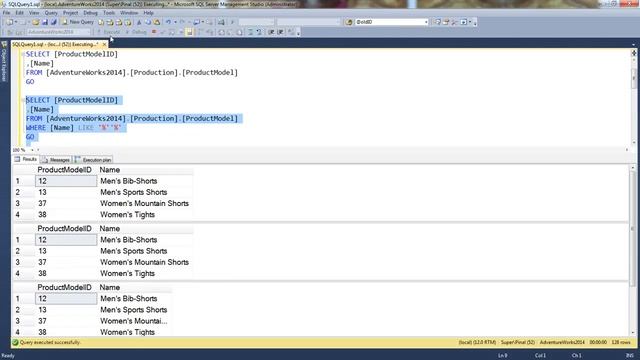Image resolution: width=640 pixels, height=360 pixels.
Task: Open the New Project dropdown arrow
Action: [16, 22]
